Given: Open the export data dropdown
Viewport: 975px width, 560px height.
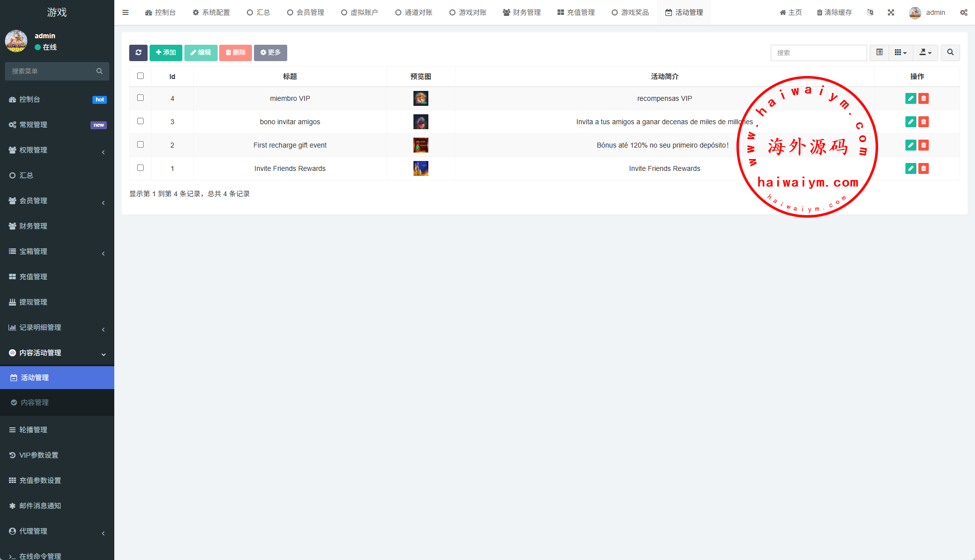Looking at the screenshot, I should point(925,53).
